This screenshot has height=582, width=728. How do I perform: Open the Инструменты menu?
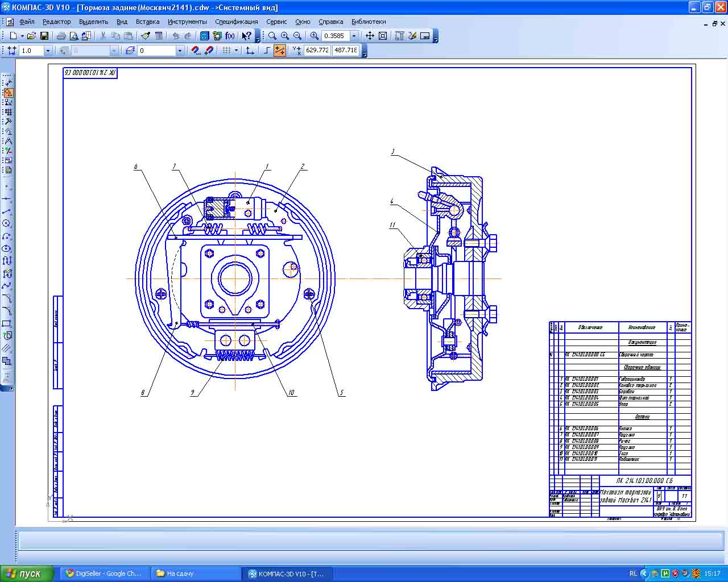point(187,22)
